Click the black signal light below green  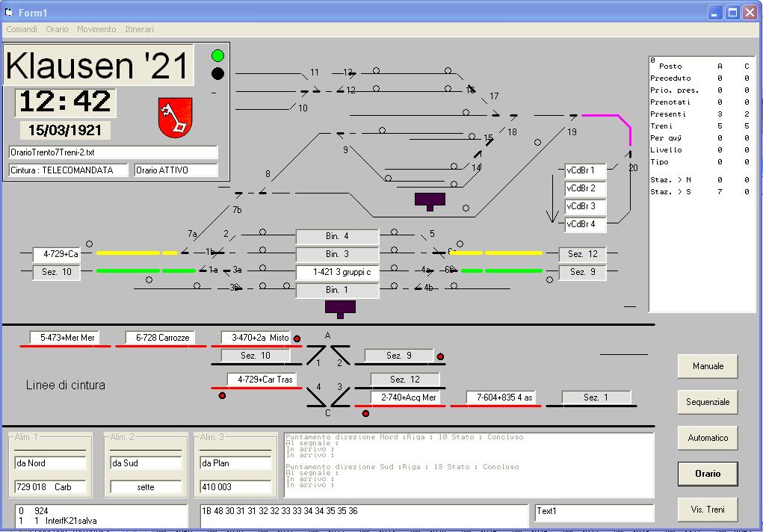217,73
